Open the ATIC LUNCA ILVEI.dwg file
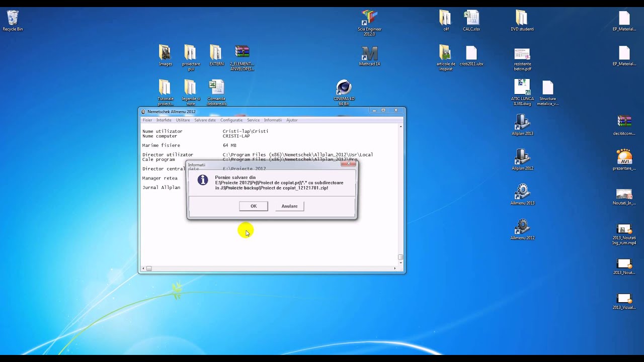 point(522,93)
